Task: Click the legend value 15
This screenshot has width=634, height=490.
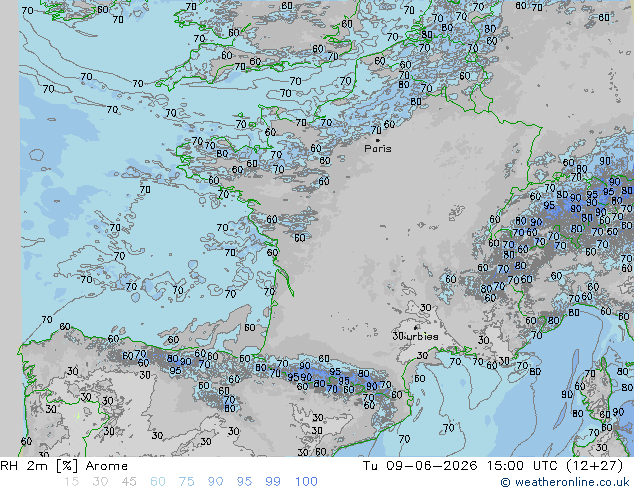Action: [71, 482]
